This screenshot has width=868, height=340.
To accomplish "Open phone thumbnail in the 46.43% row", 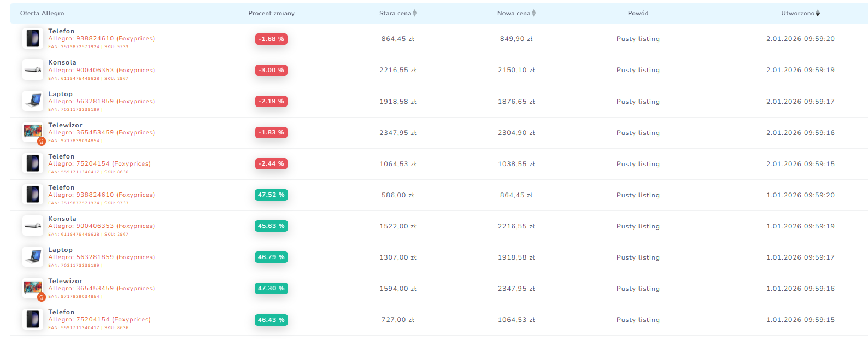I will (33, 320).
